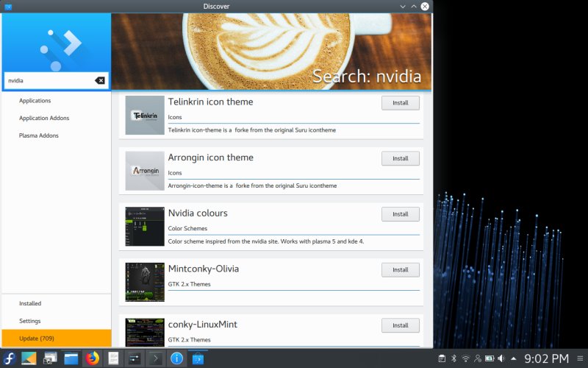This screenshot has width=588, height=368.
Task: Click the Discover logo in sidebar header
Action: [61, 49]
